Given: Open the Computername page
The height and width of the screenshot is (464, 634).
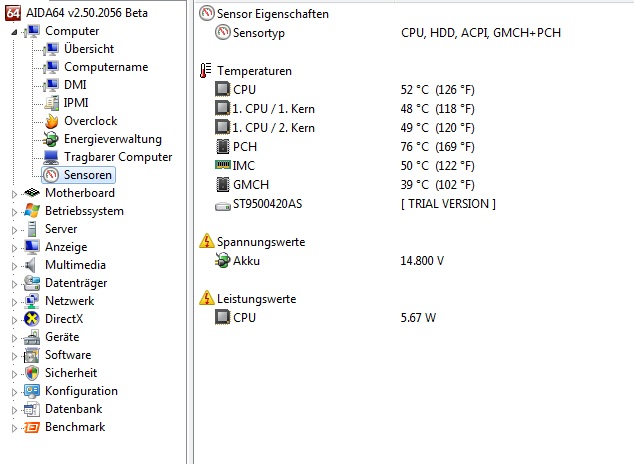Looking at the screenshot, I should point(106,67).
